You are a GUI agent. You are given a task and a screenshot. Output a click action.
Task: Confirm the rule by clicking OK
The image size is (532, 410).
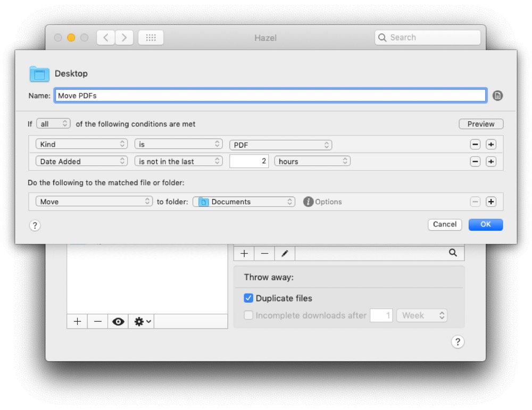(x=485, y=224)
